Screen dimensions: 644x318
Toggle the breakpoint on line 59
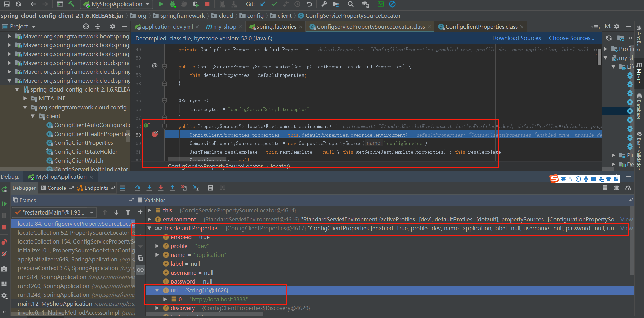155,134
